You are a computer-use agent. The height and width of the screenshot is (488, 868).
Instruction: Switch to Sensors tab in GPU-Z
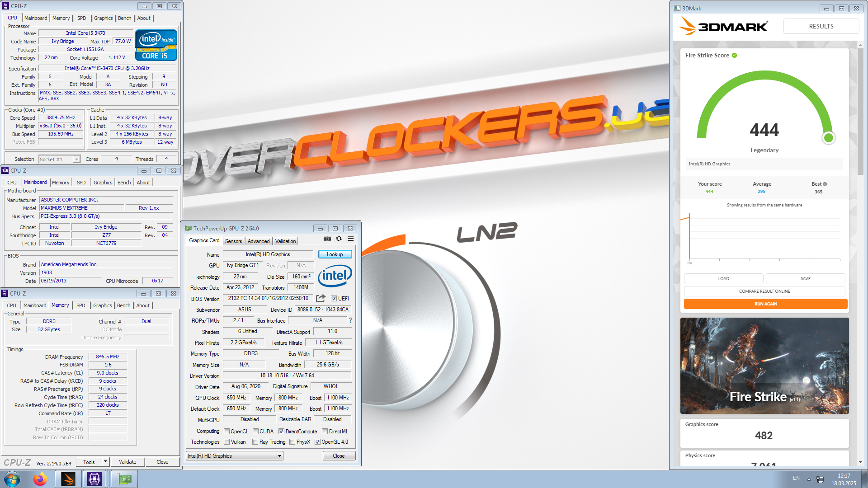234,241
